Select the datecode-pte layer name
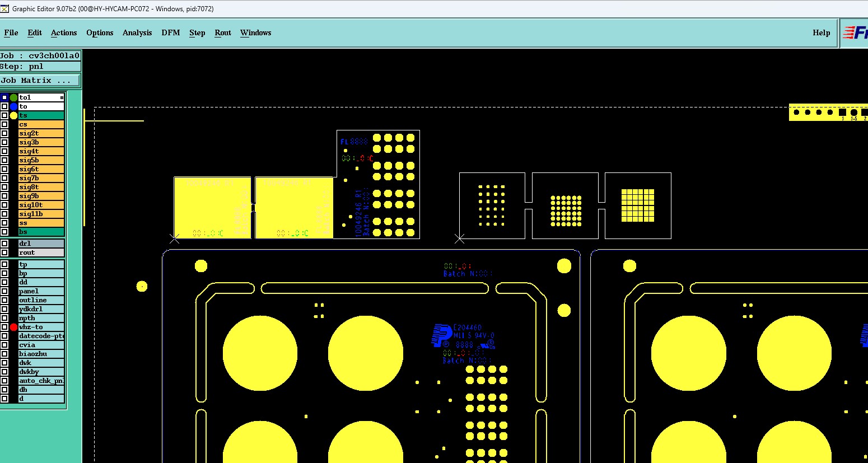The width and height of the screenshot is (868, 463). pyautogui.click(x=41, y=336)
